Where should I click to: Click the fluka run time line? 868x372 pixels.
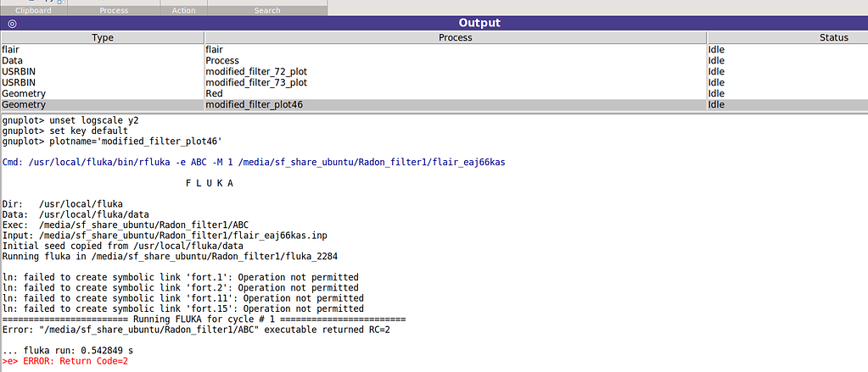coord(68,351)
